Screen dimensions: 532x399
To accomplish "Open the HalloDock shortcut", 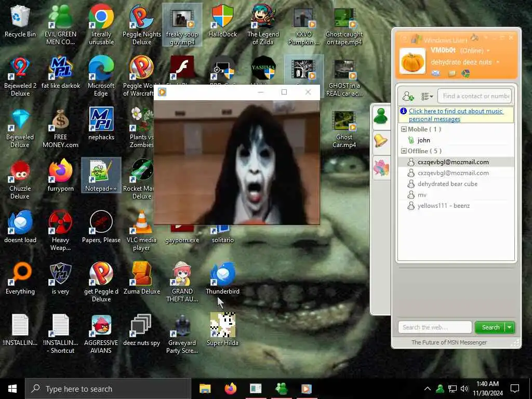I will point(222,21).
